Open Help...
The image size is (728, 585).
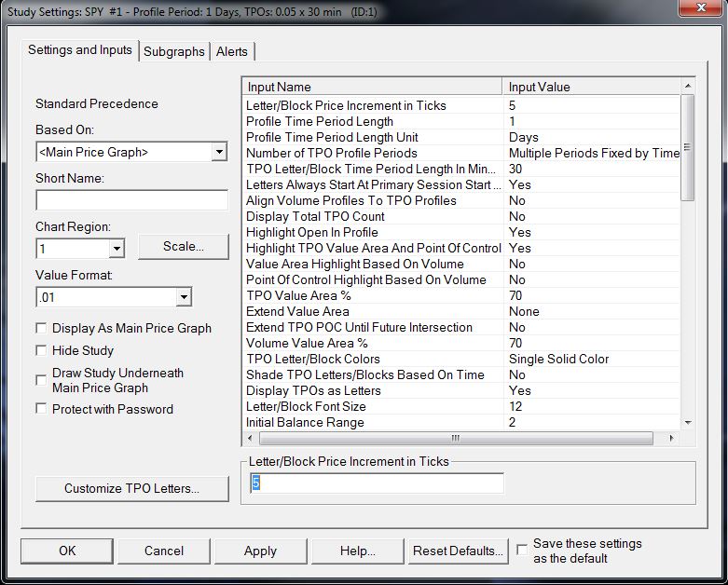(x=358, y=551)
